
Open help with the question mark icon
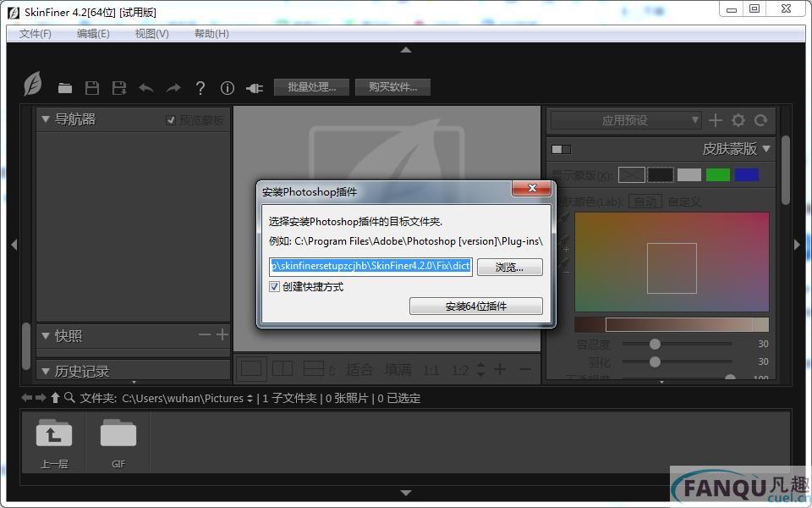click(200, 88)
